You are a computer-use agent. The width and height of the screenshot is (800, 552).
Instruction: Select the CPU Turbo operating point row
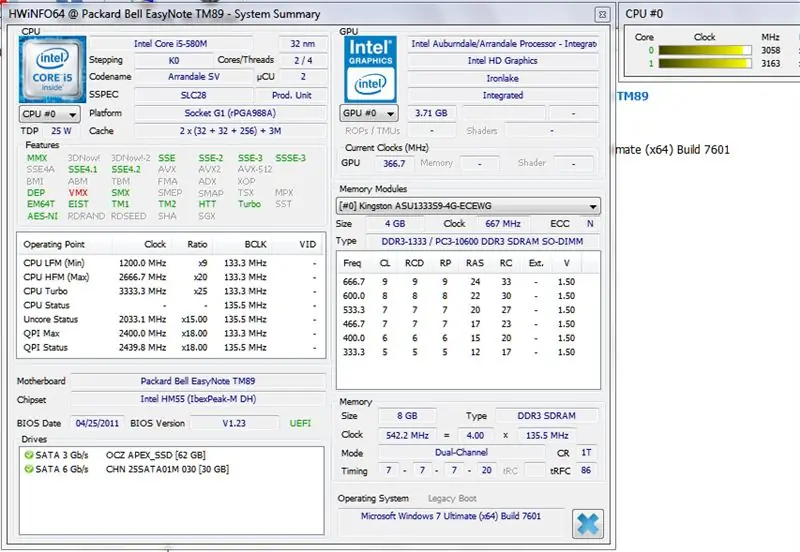tap(171, 291)
